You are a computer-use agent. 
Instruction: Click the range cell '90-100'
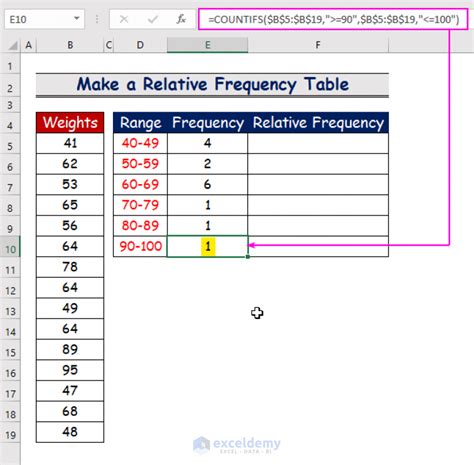[x=140, y=247]
